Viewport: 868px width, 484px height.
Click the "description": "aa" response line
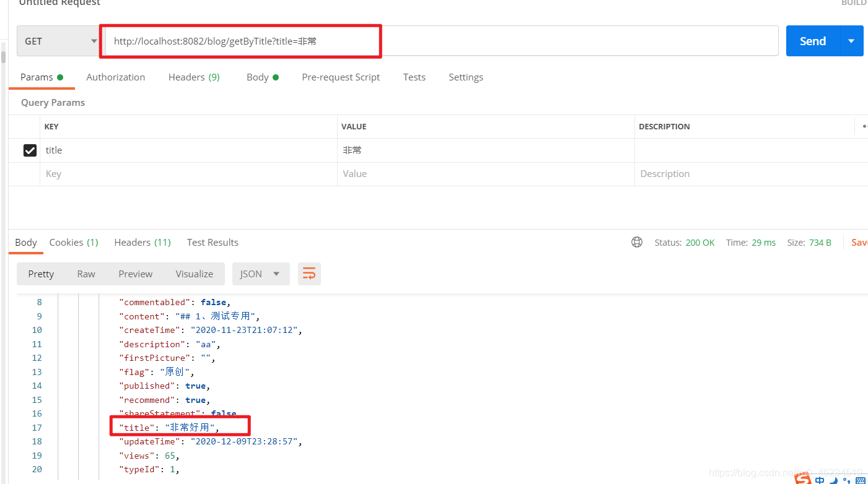click(x=170, y=344)
